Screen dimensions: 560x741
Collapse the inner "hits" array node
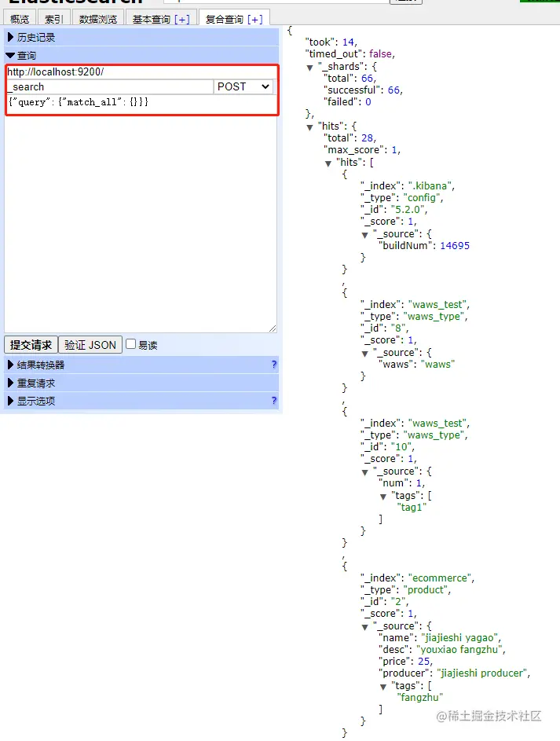click(328, 163)
